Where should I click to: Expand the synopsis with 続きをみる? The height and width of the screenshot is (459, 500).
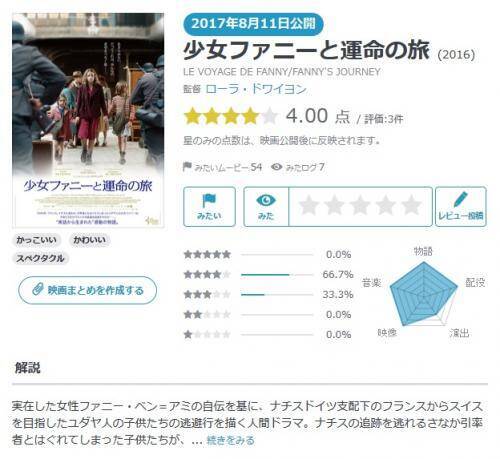230,440
